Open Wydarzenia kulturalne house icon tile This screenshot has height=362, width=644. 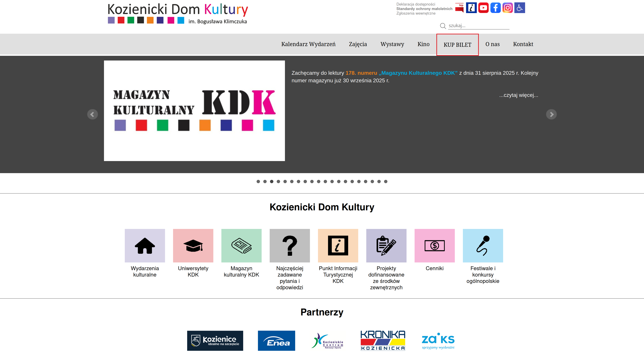[x=145, y=245]
